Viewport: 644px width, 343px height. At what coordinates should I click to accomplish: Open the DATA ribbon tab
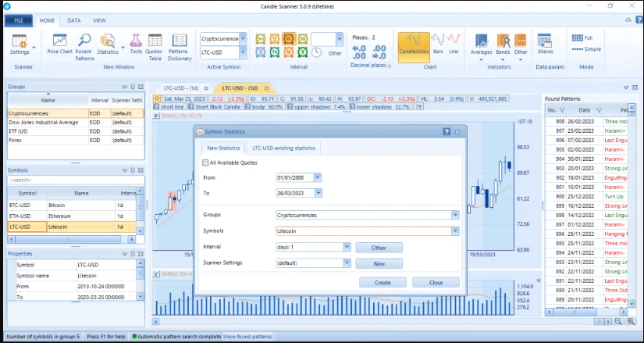pyautogui.click(x=73, y=20)
